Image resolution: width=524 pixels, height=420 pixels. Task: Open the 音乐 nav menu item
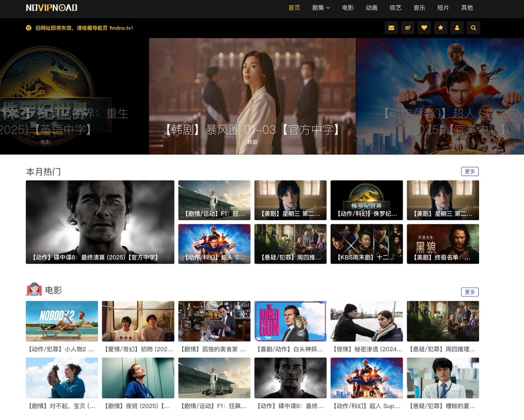click(x=419, y=8)
